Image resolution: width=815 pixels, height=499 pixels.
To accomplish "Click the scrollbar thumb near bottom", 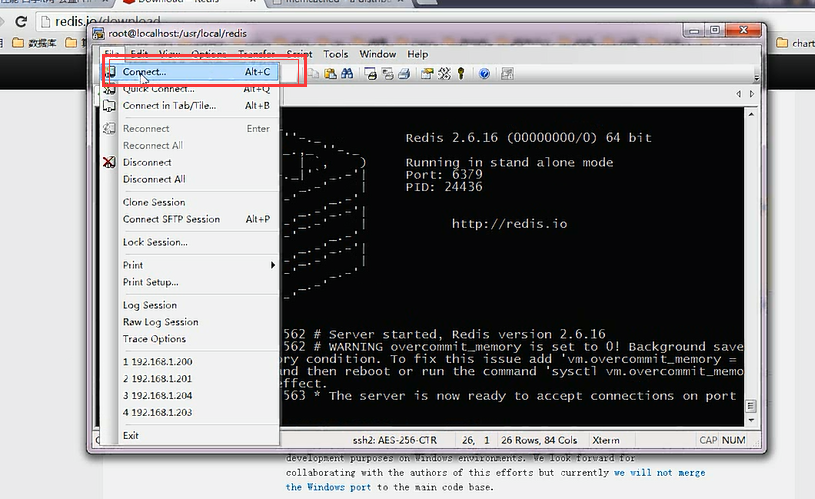I will [751, 405].
